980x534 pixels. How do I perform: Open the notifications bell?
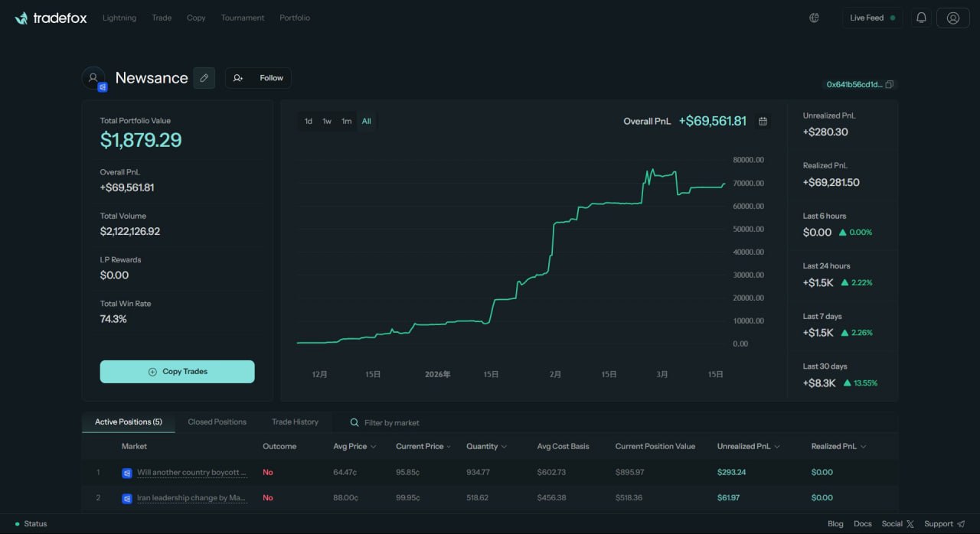click(x=921, y=17)
